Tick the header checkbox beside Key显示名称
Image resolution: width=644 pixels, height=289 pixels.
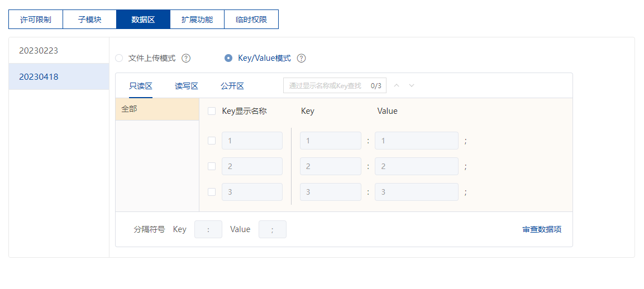click(212, 111)
